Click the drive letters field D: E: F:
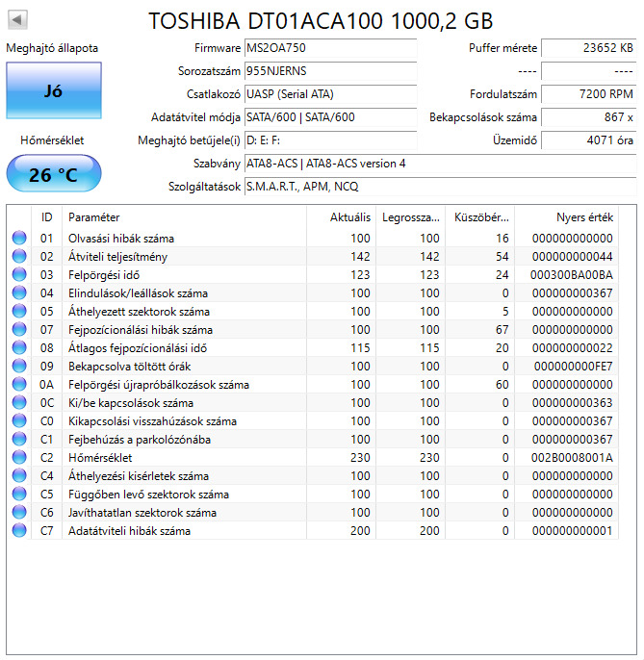 [x=330, y=140]
